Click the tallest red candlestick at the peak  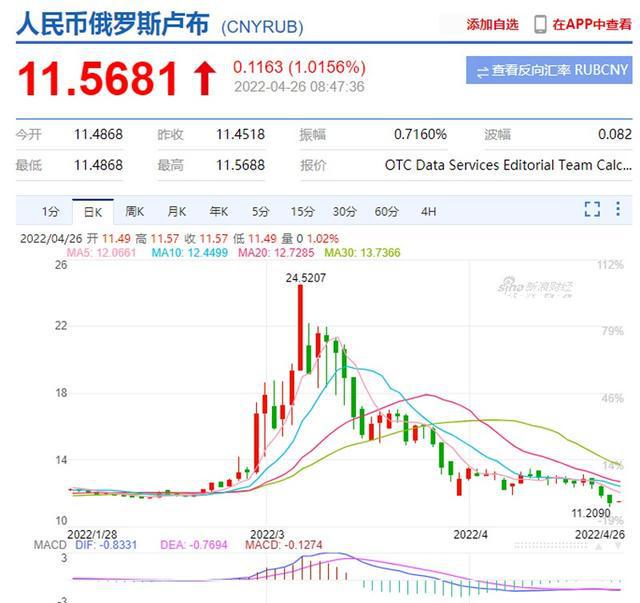(x=300, y=328)
